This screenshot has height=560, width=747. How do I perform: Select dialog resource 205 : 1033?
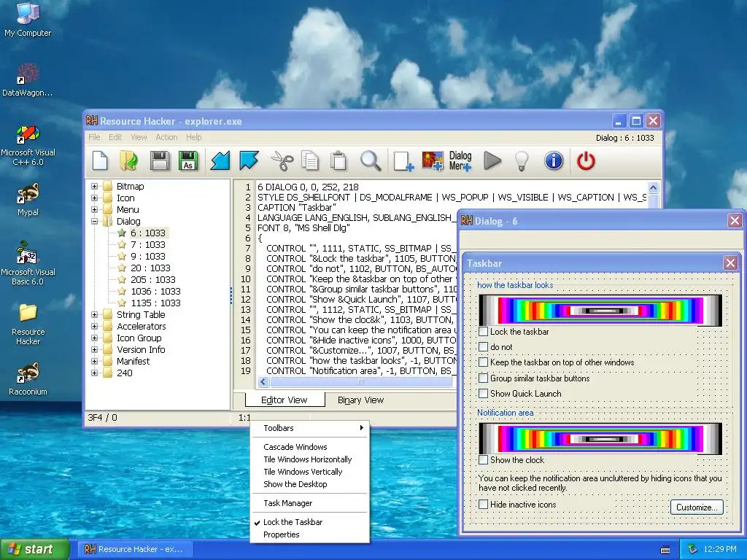coord(152,279)
